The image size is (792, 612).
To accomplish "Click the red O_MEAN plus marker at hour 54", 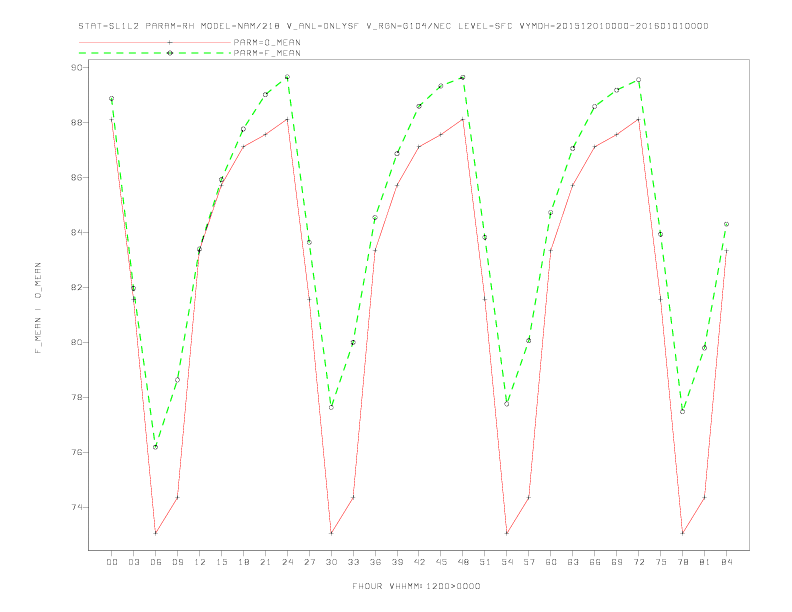I will (x=507, y=533).
